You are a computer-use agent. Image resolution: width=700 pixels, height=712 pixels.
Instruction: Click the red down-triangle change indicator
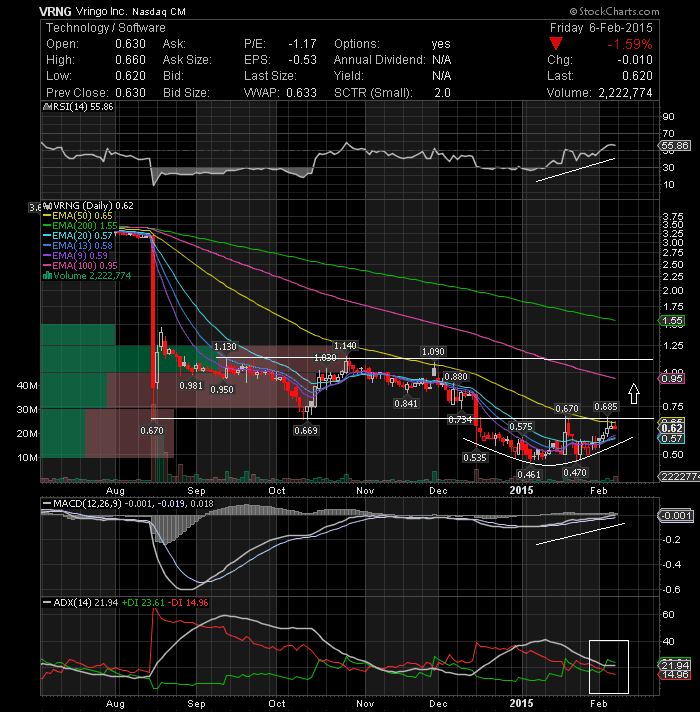coord(556,44)
